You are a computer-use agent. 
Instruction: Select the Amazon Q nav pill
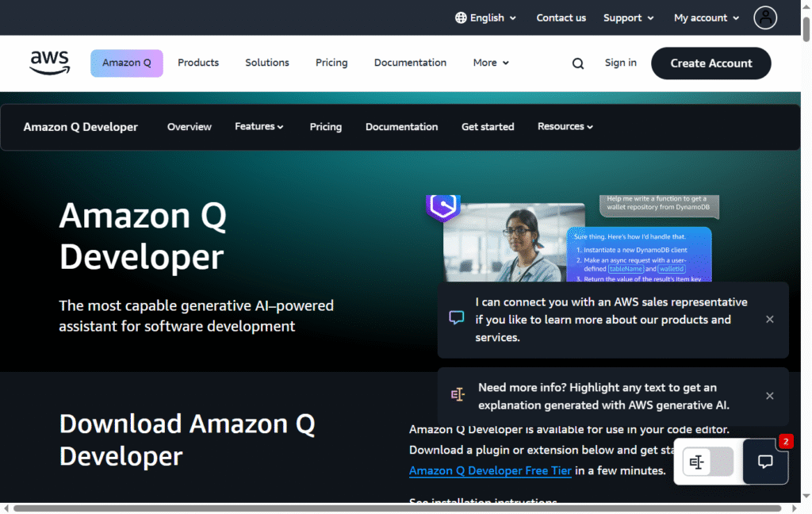[x=127, y=63]
